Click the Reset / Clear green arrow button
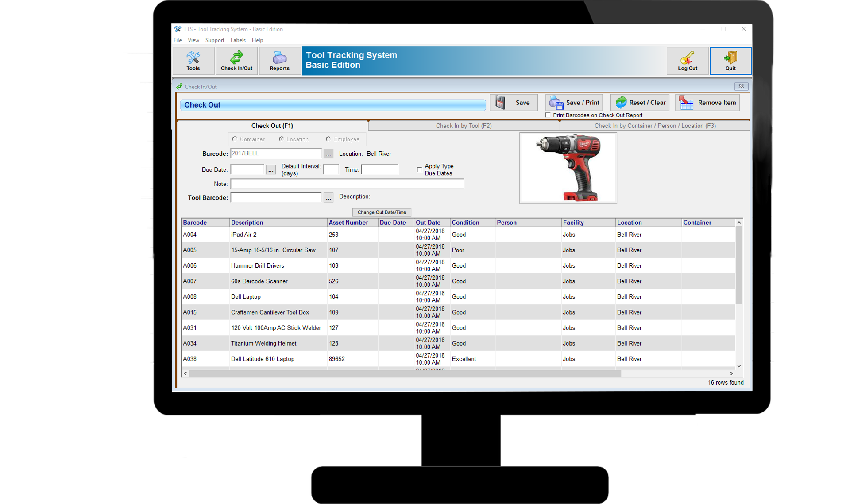 [640, 103]
